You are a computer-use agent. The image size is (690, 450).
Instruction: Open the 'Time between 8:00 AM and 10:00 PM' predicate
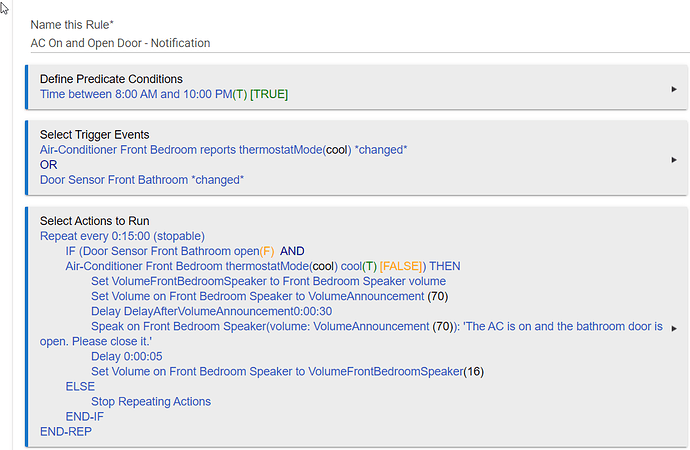tap(164, 94)
